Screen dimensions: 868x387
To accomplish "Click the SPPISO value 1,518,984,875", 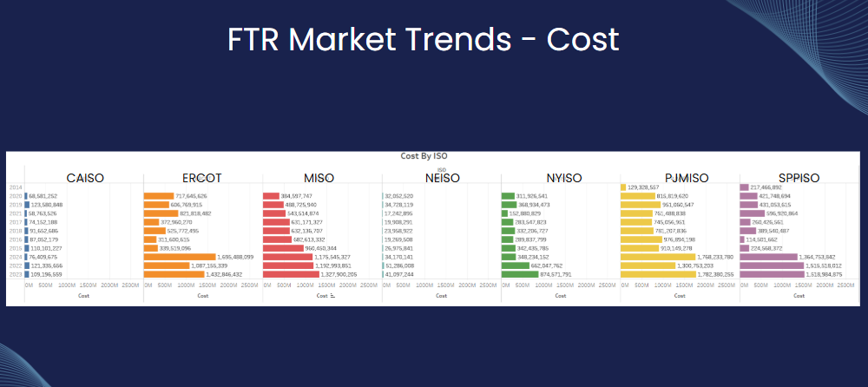I will pos(824,274).
